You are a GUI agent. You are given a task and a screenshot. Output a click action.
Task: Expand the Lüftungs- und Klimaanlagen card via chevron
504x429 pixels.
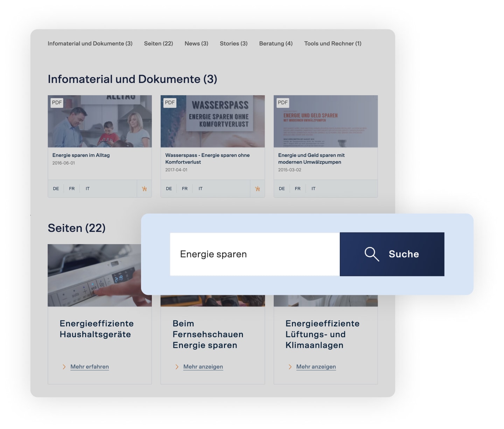pyautogui.click(x=290, y=367)
